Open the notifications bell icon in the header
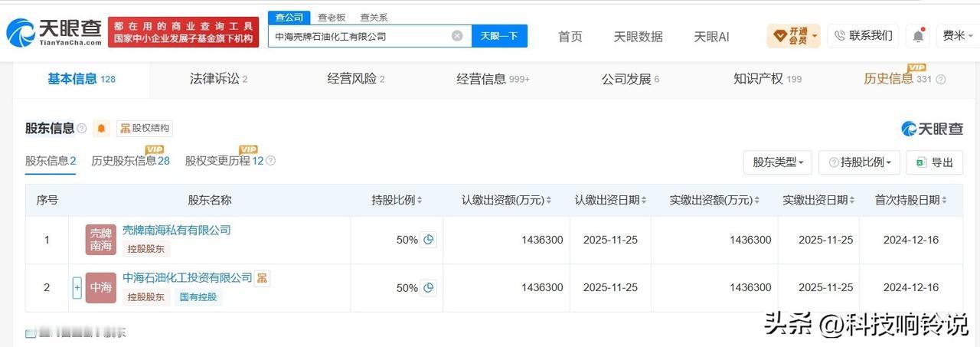The image size is (980, 347). point(918,35)
